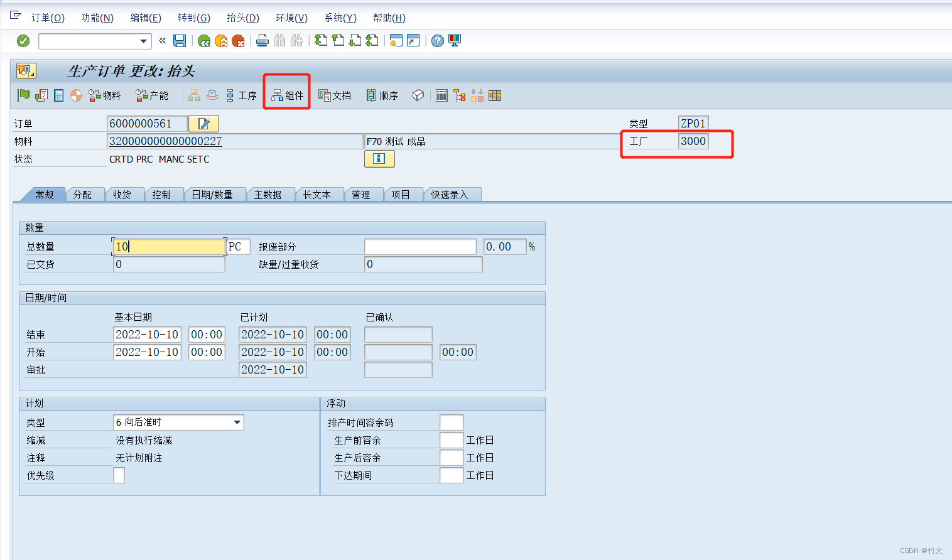Click the 顺序 (Sequence) overview icon
Image resolution: width=952 pixels, height=560 pixels.
tap(381, 95)
